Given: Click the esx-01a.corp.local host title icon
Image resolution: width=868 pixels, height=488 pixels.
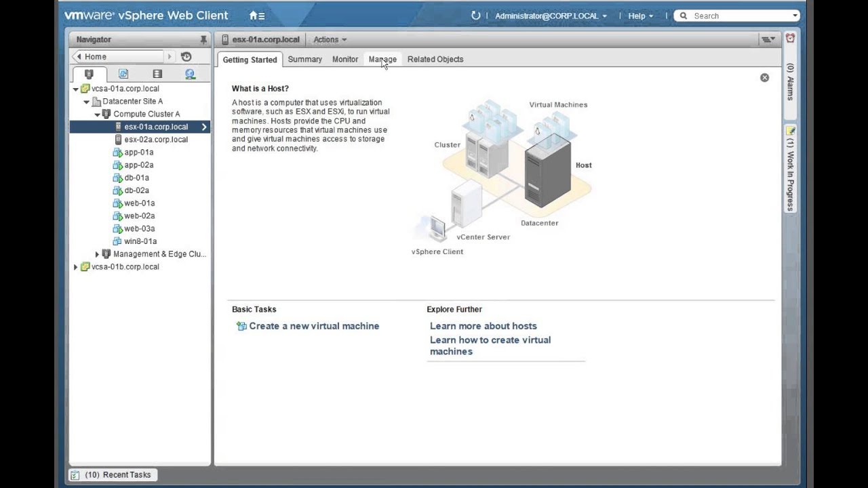Looking at the screenshot, I should pyautogui.click(x=225, y=39).
